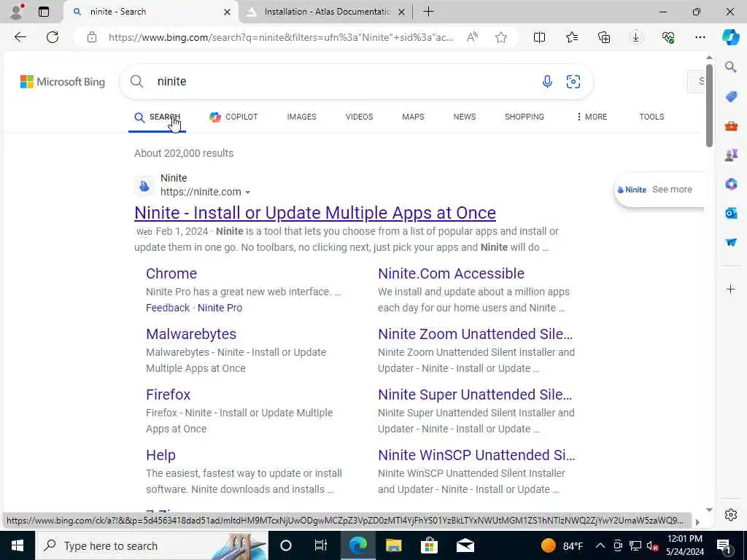
Task: Open Collections icon
Action: click(x=604, y=37)
